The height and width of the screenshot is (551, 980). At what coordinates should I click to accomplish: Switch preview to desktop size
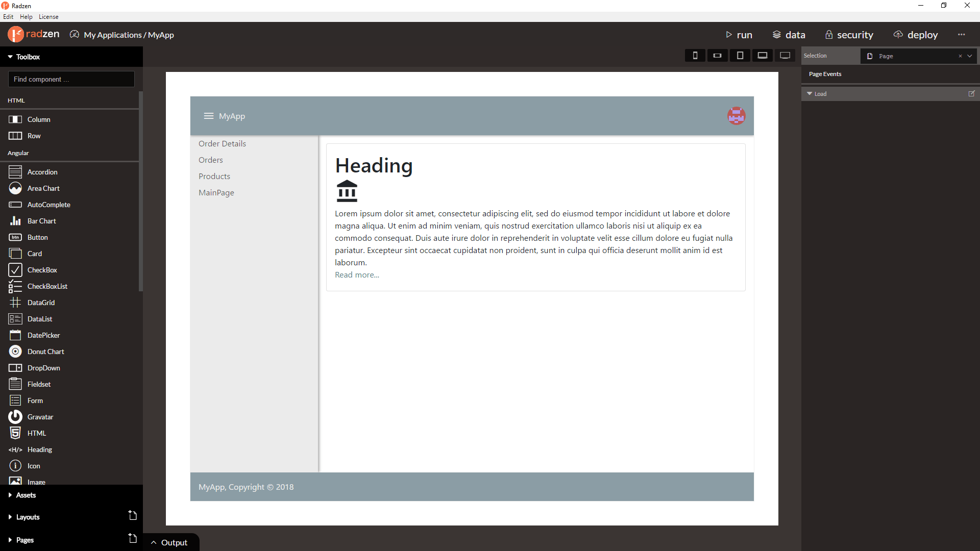click(785, 56)
